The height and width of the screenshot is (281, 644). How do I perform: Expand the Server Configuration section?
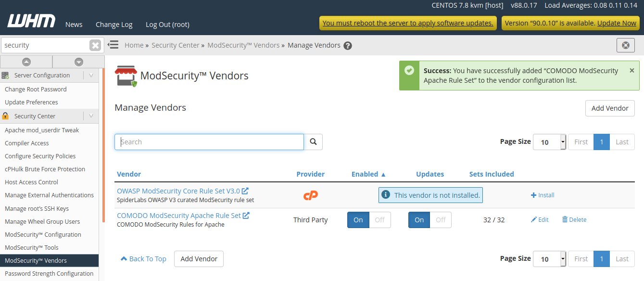[x=91, y=75]
